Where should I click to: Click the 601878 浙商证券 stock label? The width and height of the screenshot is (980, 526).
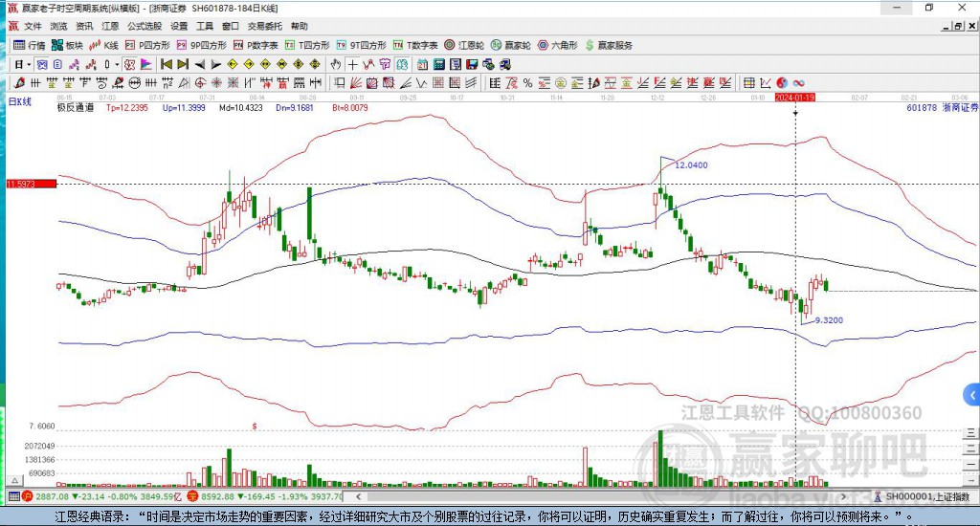coord(942,107)
